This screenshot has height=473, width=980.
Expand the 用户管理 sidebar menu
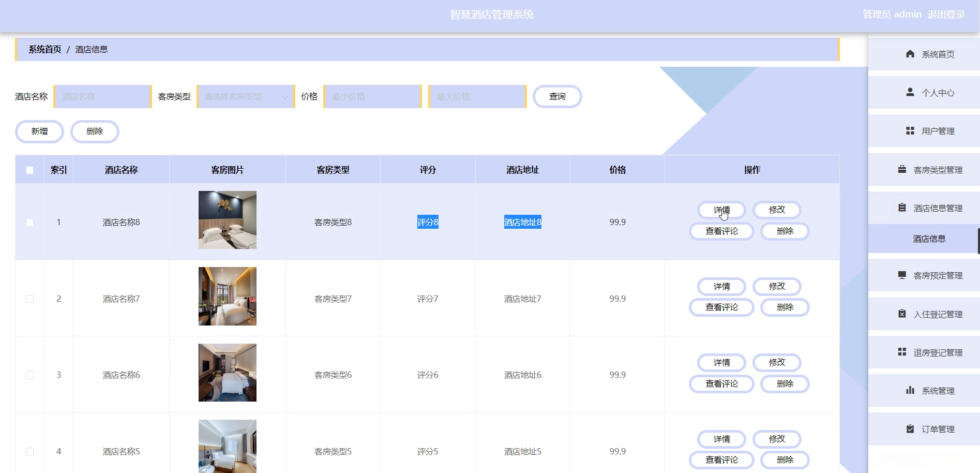924,131
